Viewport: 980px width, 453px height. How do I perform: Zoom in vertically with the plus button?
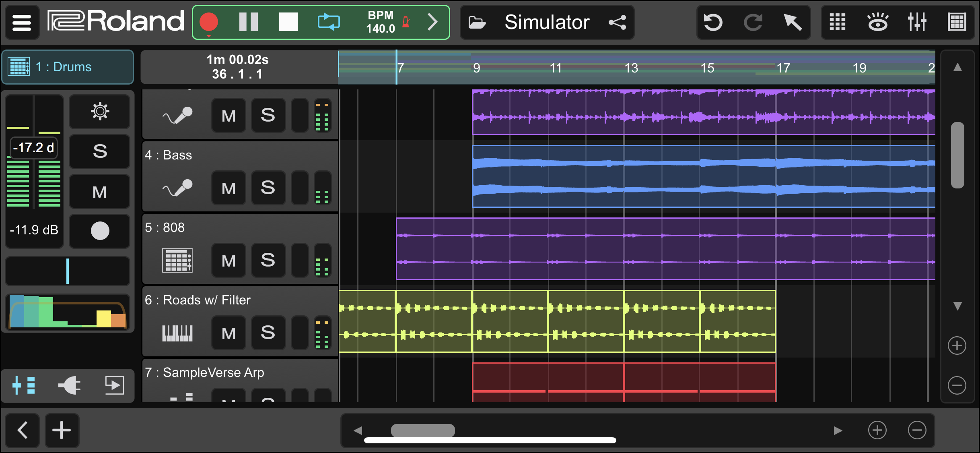point(957,346)
